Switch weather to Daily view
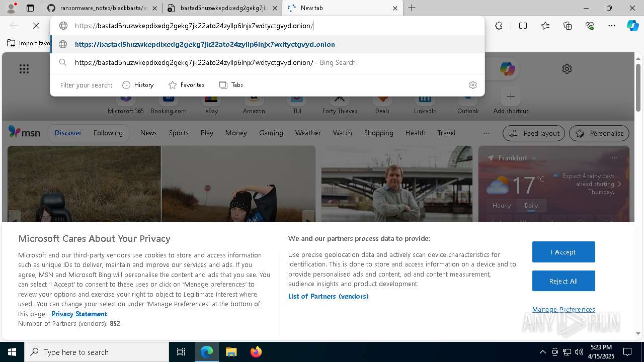Screen dimensions: 644x362 click(531, 205)
